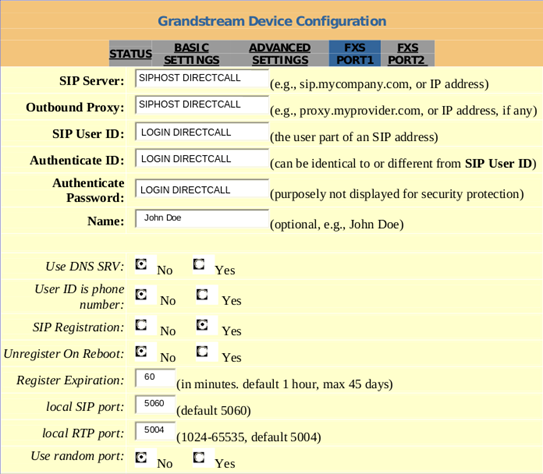Viewport: 543px width, 474px height.
Task: Go to FXS PORT2 tab
Action: pos(408,54)
